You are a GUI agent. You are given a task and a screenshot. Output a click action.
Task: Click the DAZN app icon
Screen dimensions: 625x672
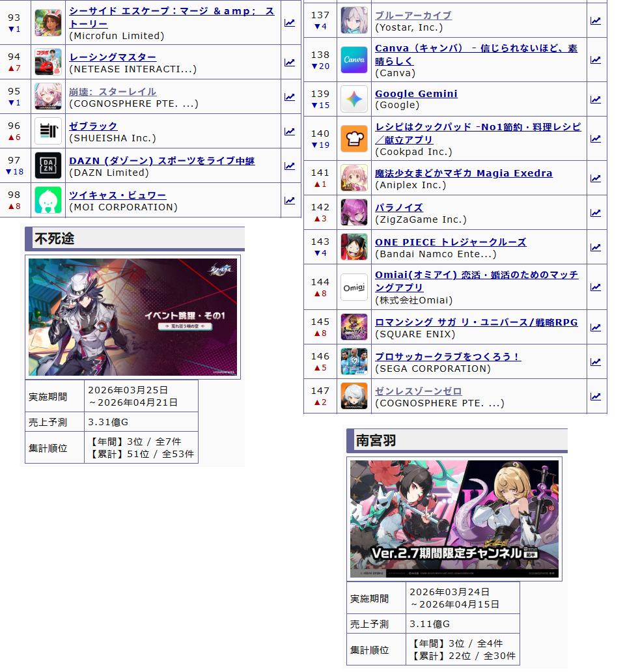[48, 165]
